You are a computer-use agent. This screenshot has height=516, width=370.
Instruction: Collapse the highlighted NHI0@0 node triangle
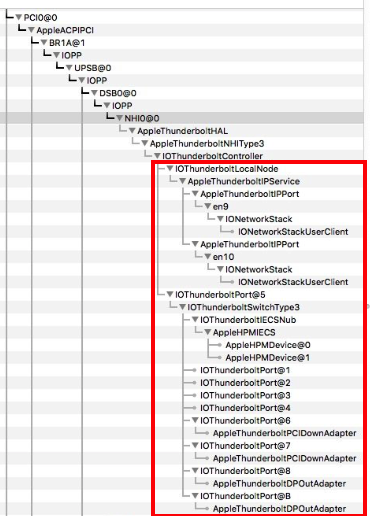click(120, 118)
